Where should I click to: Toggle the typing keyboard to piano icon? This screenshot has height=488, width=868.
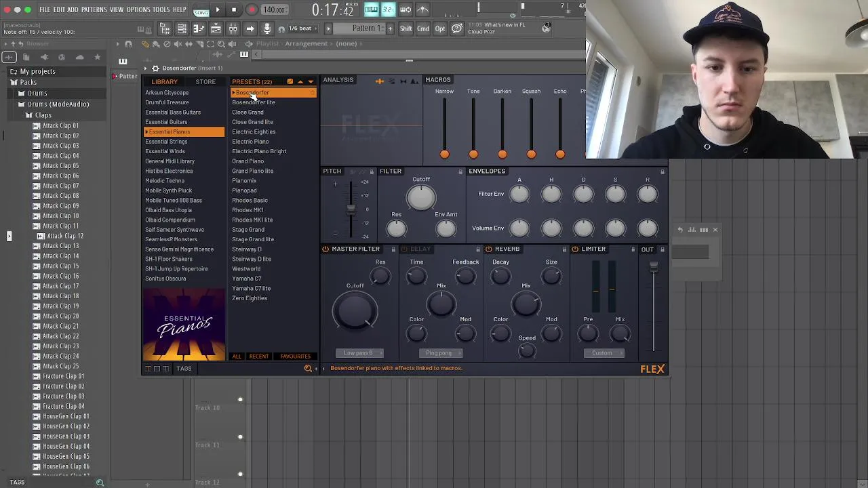click(x=371, y=9)
